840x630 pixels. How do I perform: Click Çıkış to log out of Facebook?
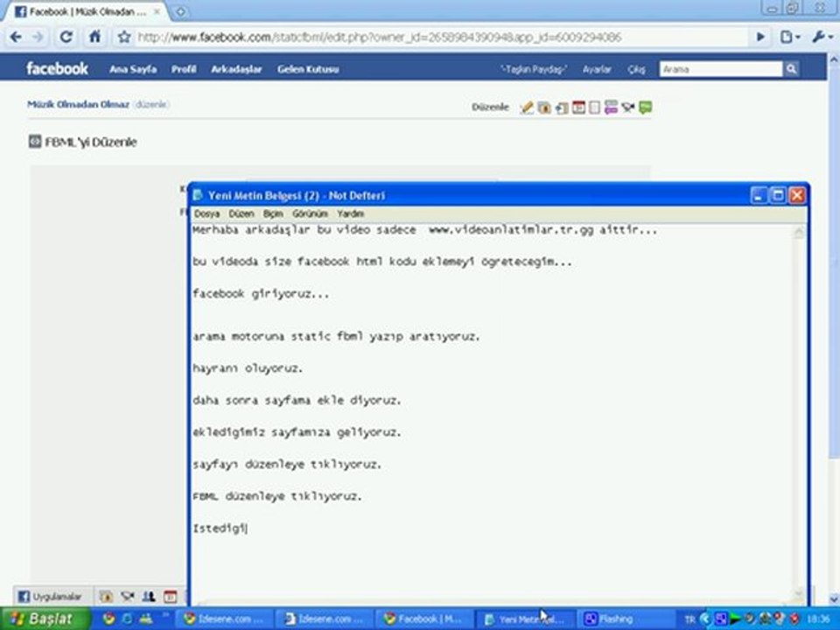636,69
